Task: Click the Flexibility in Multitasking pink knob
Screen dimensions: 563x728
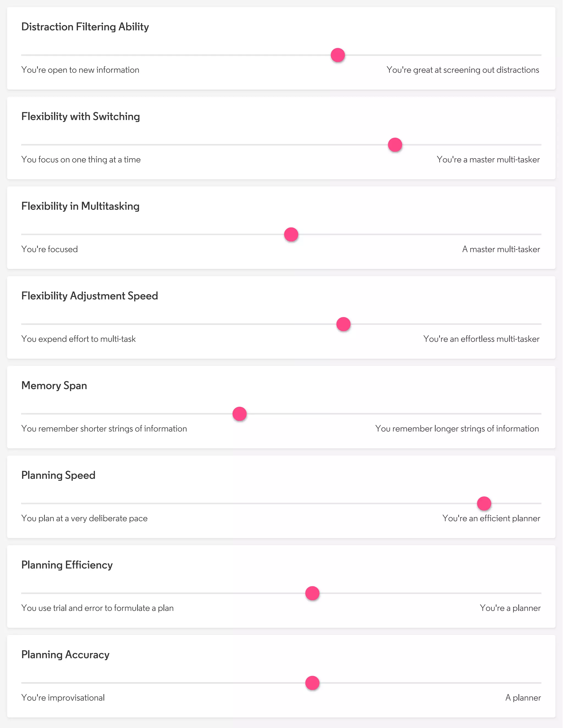Action: 291,234
